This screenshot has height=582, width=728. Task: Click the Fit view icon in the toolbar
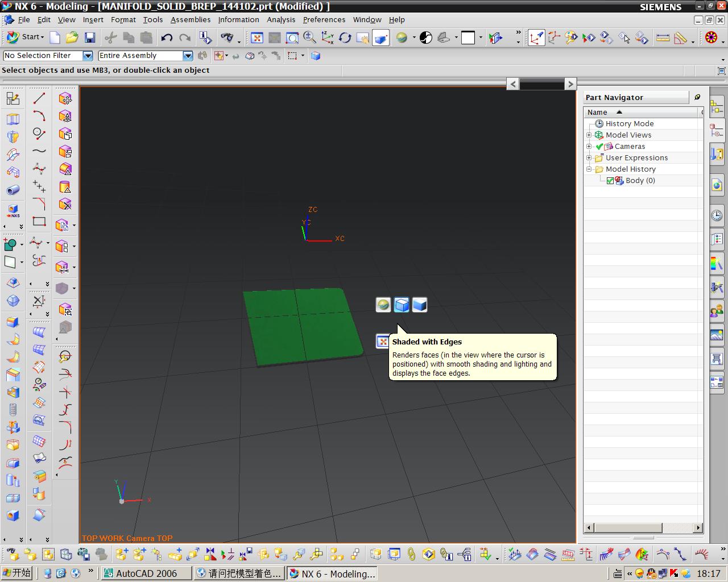coord(257,38)
